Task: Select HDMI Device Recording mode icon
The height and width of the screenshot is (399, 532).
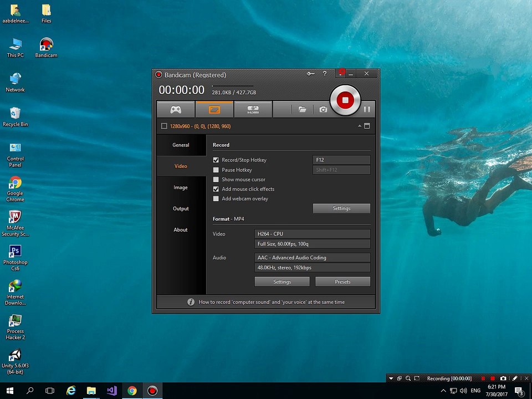Action: tap(253, 109)
